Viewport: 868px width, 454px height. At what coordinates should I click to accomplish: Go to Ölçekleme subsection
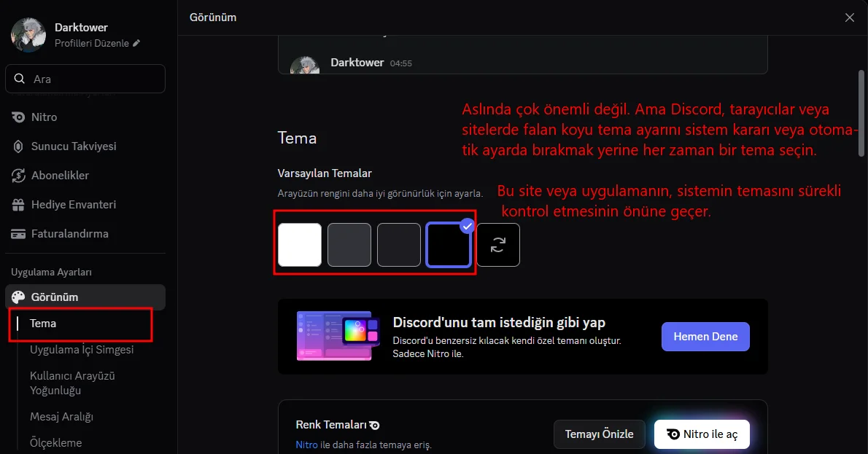coord(56,443)
